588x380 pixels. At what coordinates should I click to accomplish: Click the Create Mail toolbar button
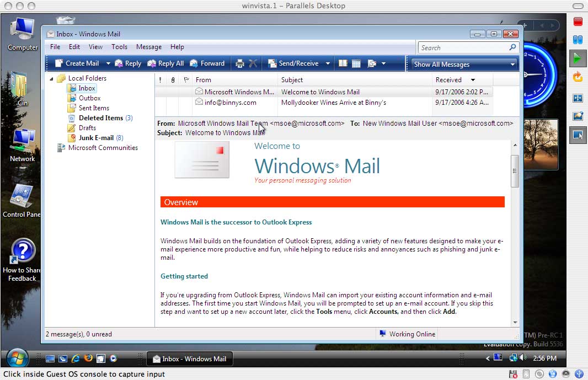(77, 63)
